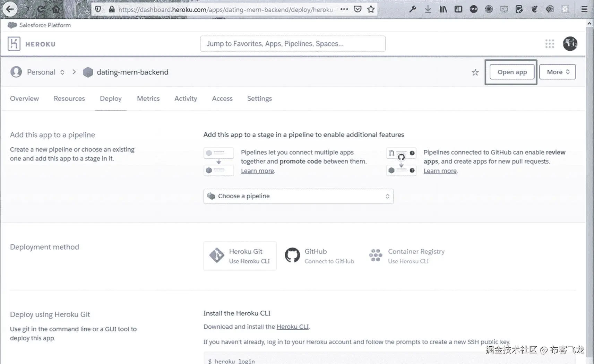The width and height of the screenshot is (594, 364).
Task: Open Learn more link about promoting code
Action: (x=257, y=171)
